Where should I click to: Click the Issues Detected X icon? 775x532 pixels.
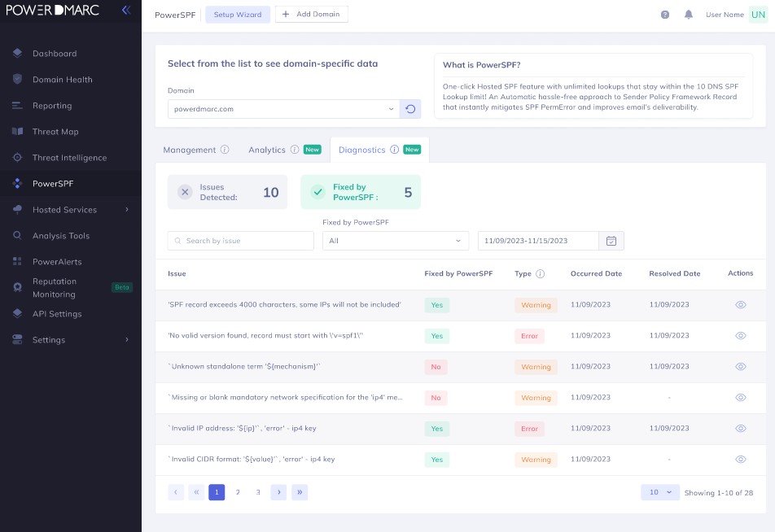point(185,192)
